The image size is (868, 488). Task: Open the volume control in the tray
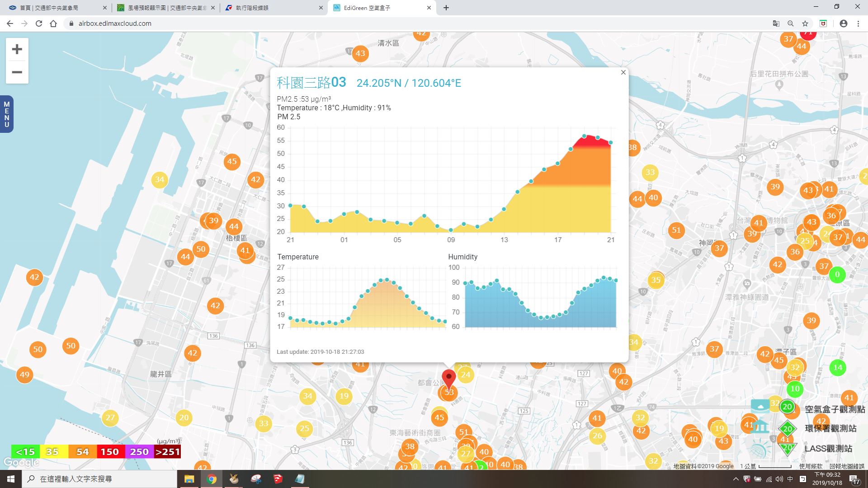779,479
